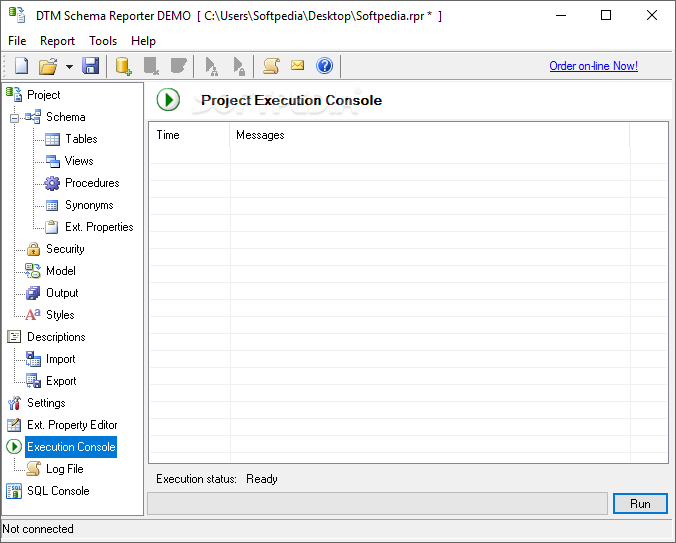Open the Report menu
The height and width of the screenshot is (543, 676).
point(57,41)
